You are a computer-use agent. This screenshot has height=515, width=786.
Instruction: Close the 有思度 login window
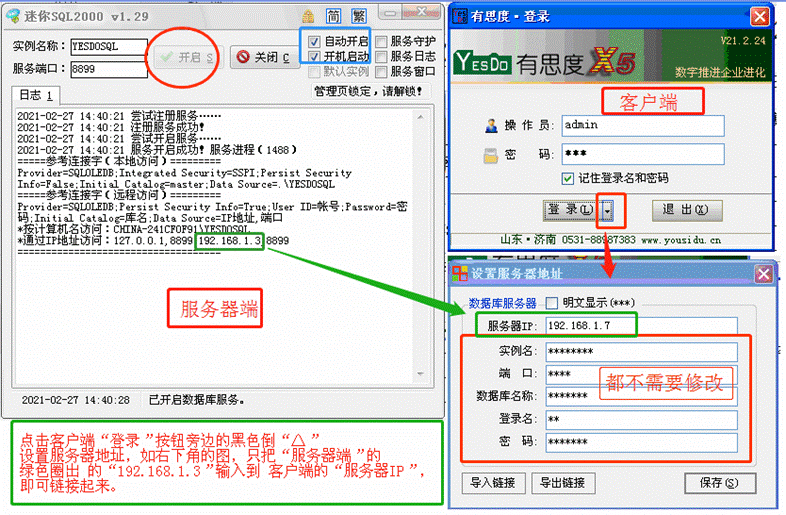tap(759, 17)
